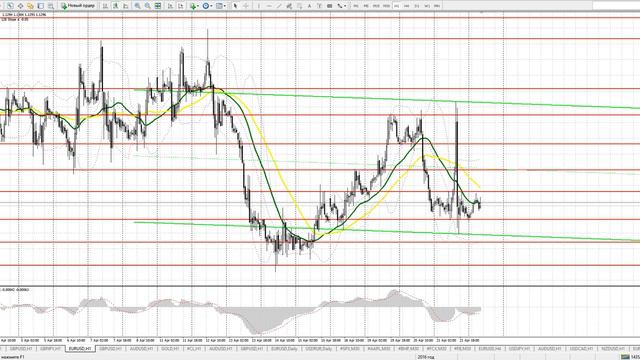The height and width of the screenshot is (360, 640).
Task: Set timeframe to H1
Action: coord(396,6)
